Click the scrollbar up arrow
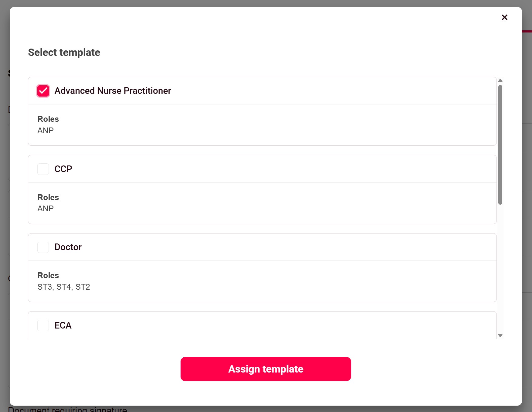The height and width of the screenshot is (412, 532). tap(500, 80)
